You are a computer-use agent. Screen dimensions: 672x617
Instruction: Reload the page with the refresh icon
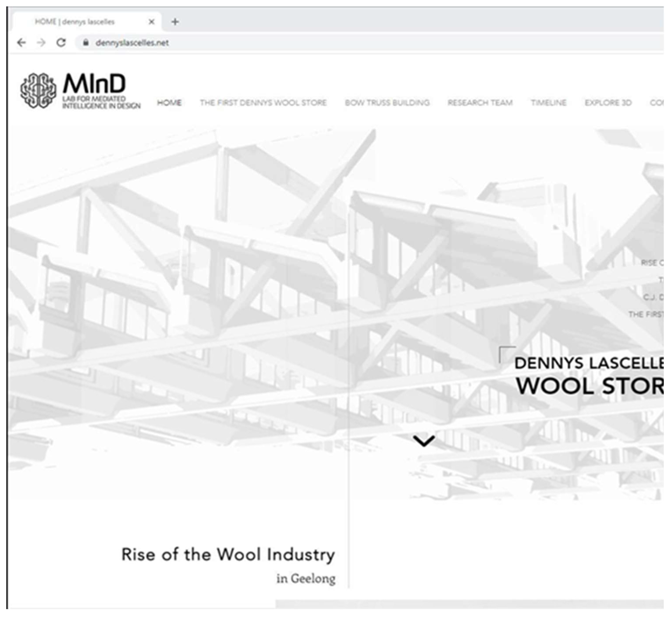coord(61,42)
